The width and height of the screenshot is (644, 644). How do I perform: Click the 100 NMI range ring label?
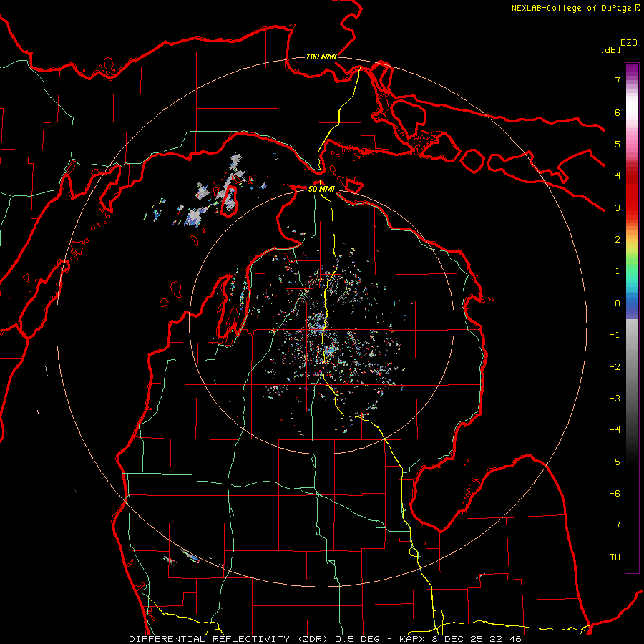(321, 57)
